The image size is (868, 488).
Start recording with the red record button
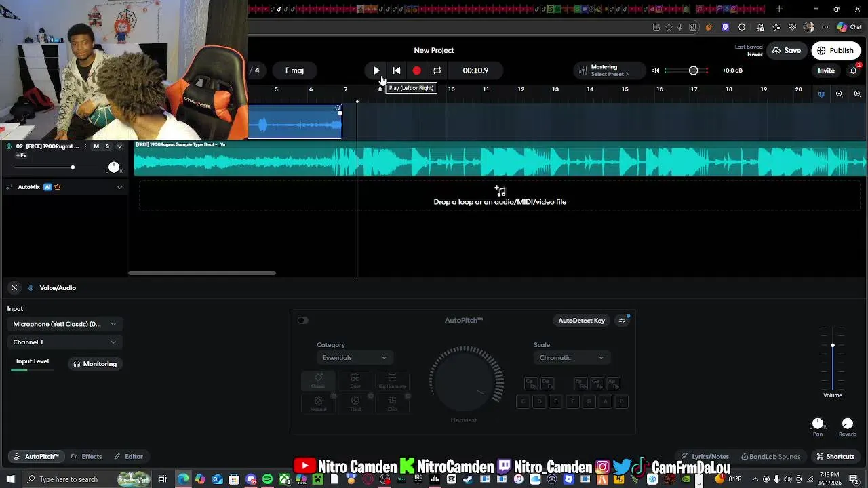(416, 70)
